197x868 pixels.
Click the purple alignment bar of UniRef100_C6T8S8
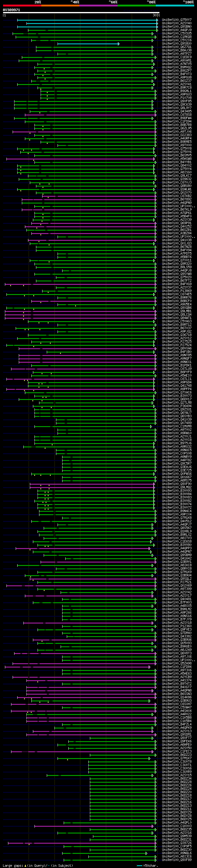[90, 115]
